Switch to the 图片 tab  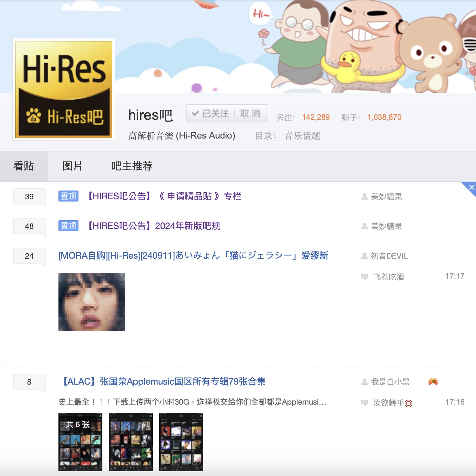coord(72,166)
